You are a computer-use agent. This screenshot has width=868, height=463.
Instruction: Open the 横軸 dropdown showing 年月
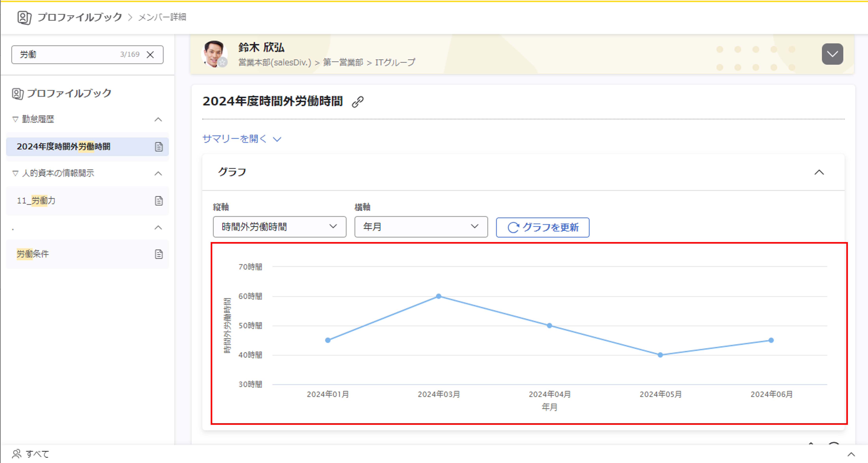pyautogui.click(x=421, y=227)
